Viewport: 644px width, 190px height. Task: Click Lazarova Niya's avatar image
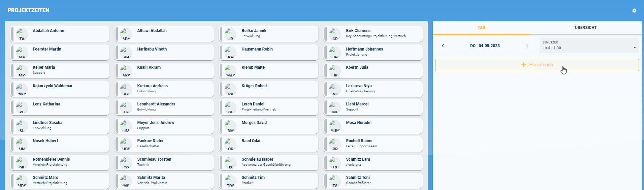click(x=335, y=89)
